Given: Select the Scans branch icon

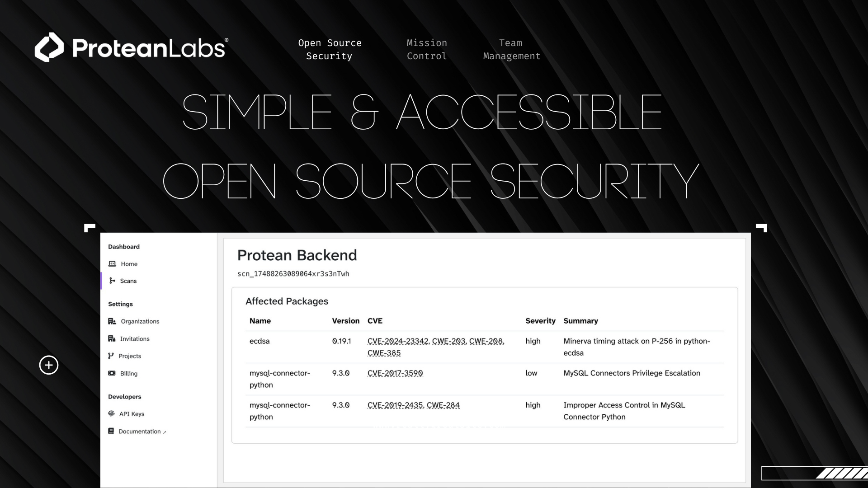Looking at the screenshot, I should click(x=112, y=281).
